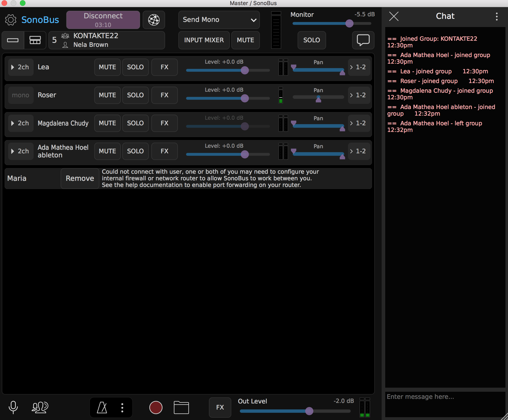
Task: Mute Lea's channel
Action: (x=107, y=67)
